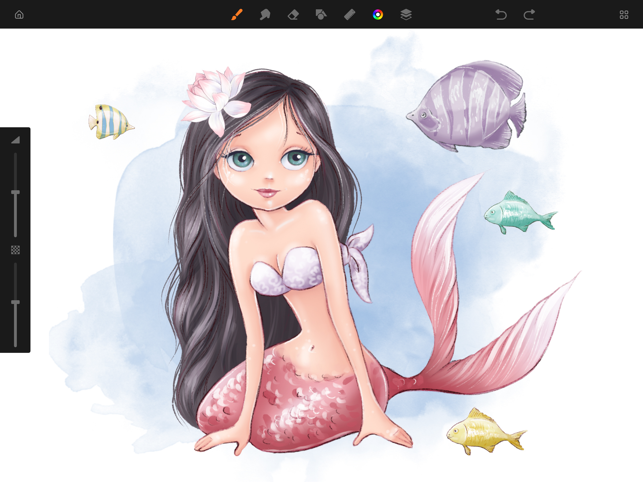Click the brush size slider handle
Image resolution: width=643 pixels, height=482 pixels.
(15, 192)
